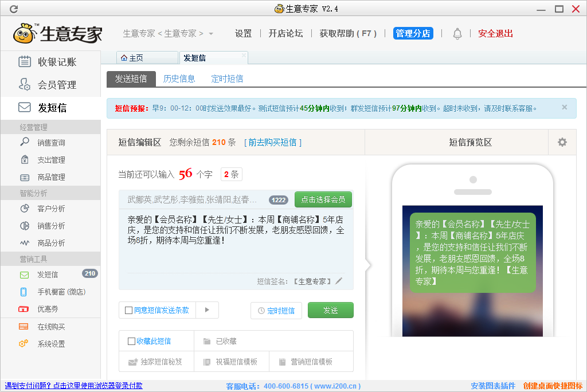Expand the account dropdown arrow beside 生意专家
The image size is (587, 392).
tap(211, 34)
